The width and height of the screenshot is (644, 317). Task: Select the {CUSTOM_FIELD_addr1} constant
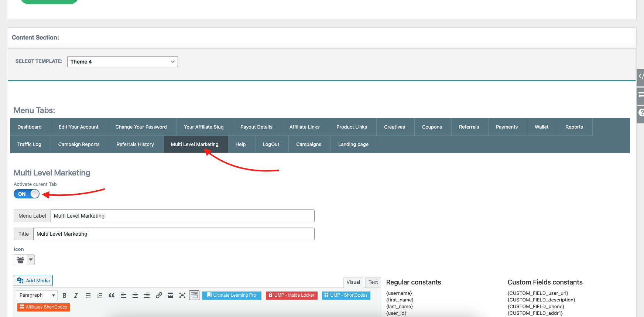tap(535, 313)
